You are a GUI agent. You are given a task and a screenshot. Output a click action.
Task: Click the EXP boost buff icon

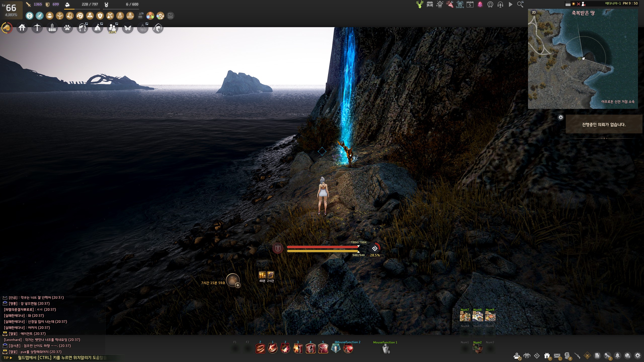click(120, 16)
